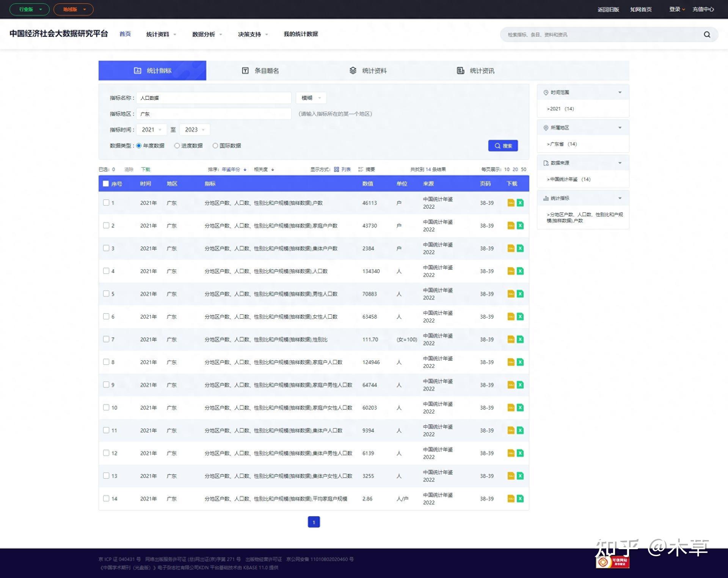Open the 模糊 match type dropdown
Viewport: 728px width, 578px height.
pos(311,98)
